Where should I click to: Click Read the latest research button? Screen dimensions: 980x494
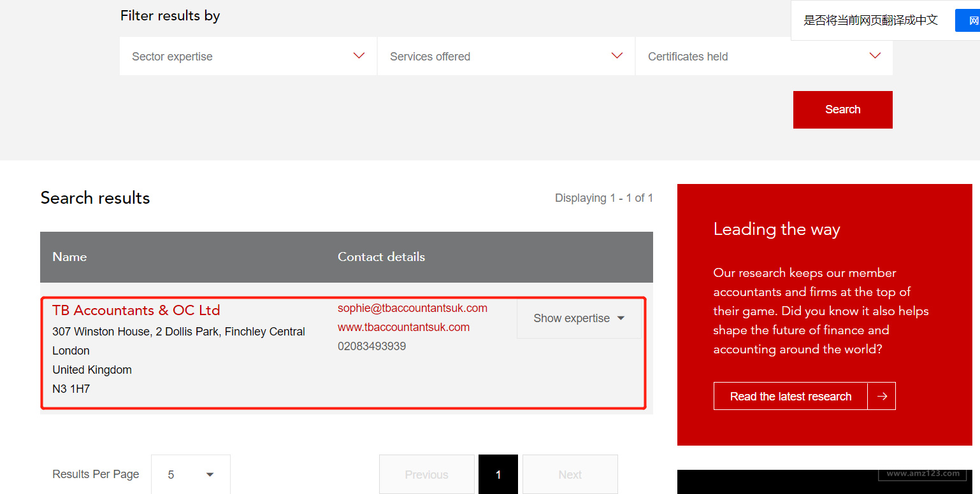tap(791, 396)
